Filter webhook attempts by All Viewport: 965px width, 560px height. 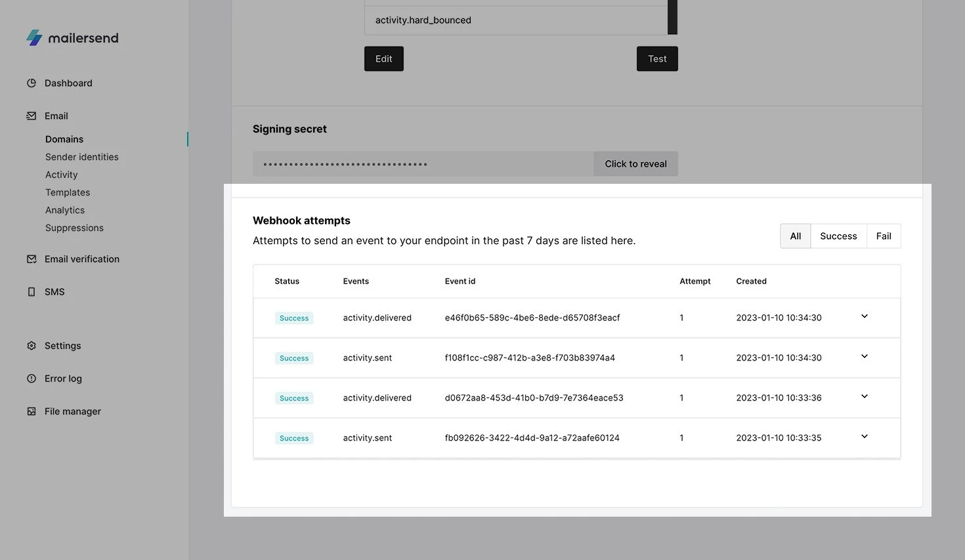click(x=795, y=236)
